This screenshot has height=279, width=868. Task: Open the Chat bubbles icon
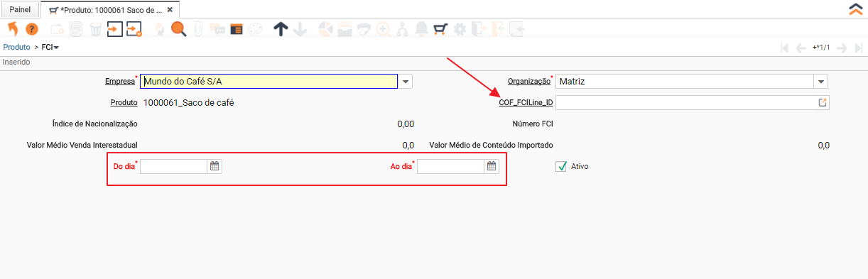click(217, 29)
